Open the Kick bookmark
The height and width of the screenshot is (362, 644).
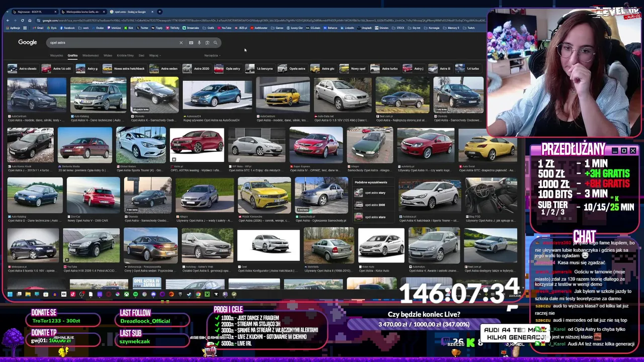coord(128,28)
